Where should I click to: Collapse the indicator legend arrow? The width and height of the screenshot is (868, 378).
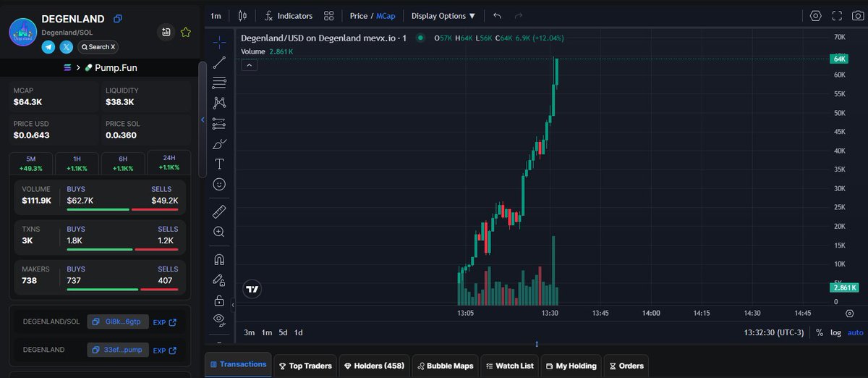248,65
